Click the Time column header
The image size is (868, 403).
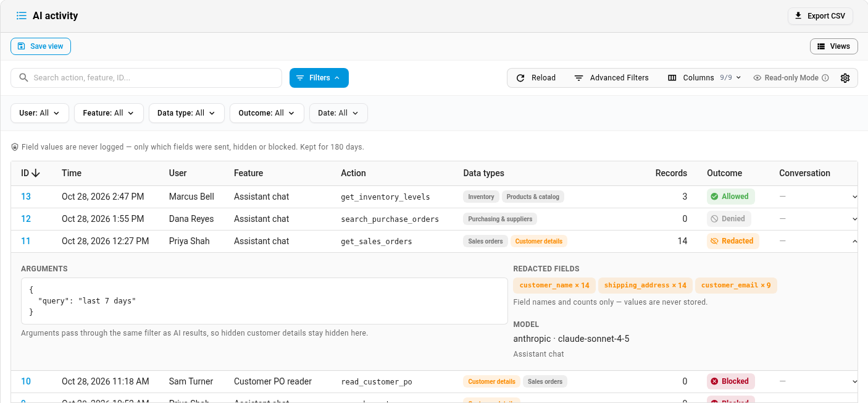[x=72, y=173]
